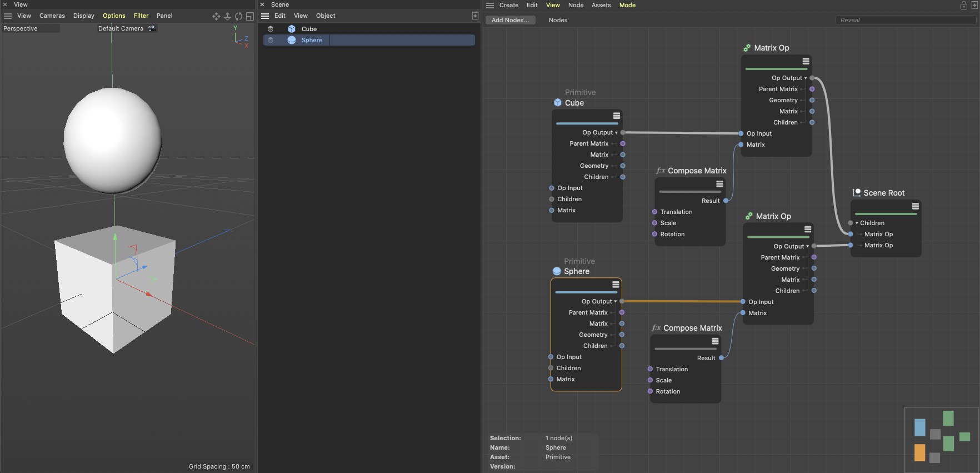The image size is (980, 473).
Task: Open the Cameras menu in viewport
Action: (x=52, y=16)
